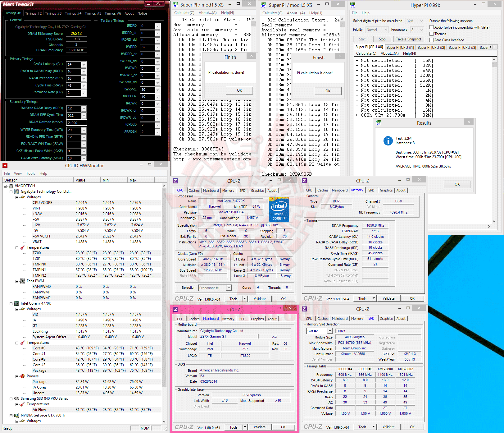Click thermometer icon next to Intel Core Temperatures
Screen dimensions: 504x433
pyautogui.click(x=23, y=343)
